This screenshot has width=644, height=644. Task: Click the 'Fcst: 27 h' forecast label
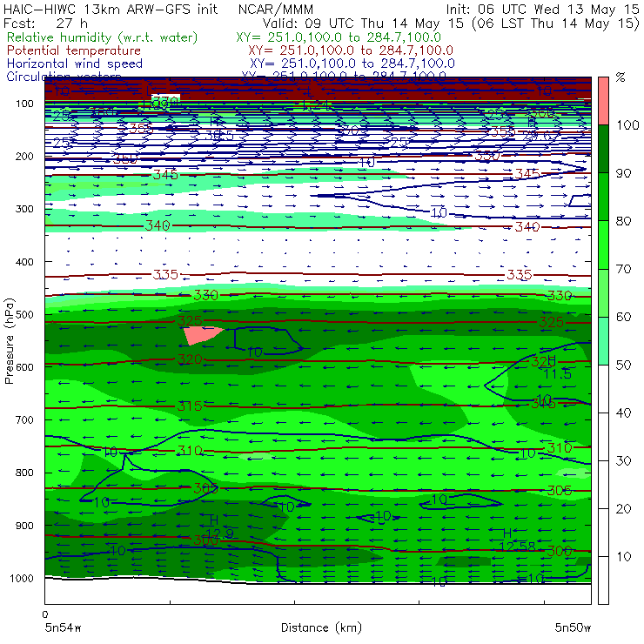pos(45,23)
